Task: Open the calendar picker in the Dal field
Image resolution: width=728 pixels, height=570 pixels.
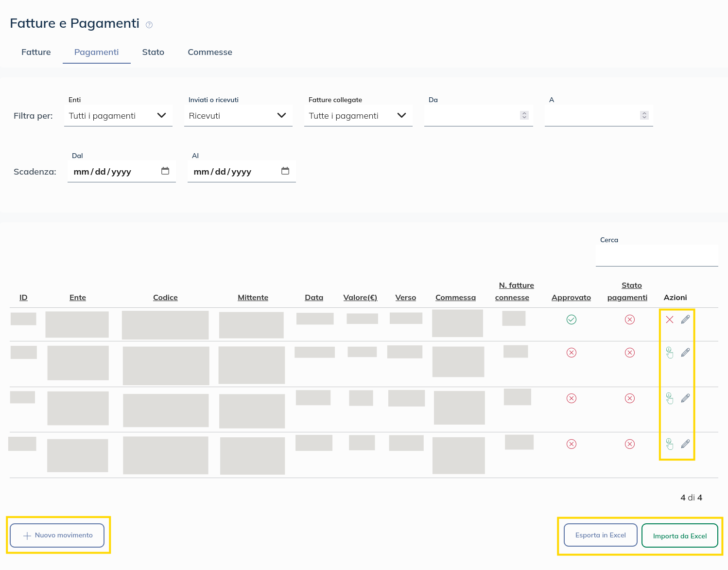Action: (165, 171)
